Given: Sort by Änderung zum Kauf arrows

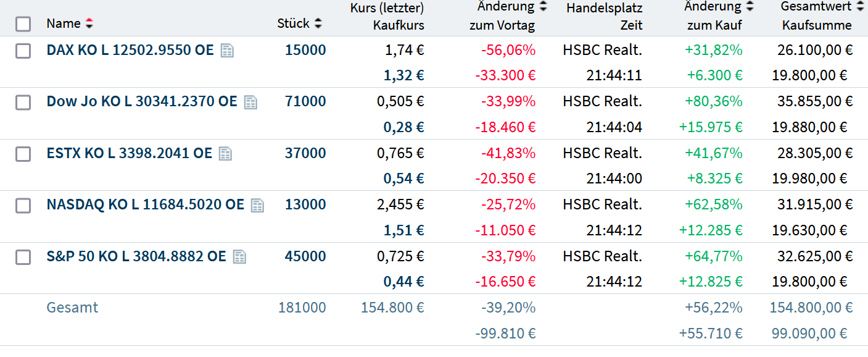Looking at the screenshot, I should click(750, 7).
